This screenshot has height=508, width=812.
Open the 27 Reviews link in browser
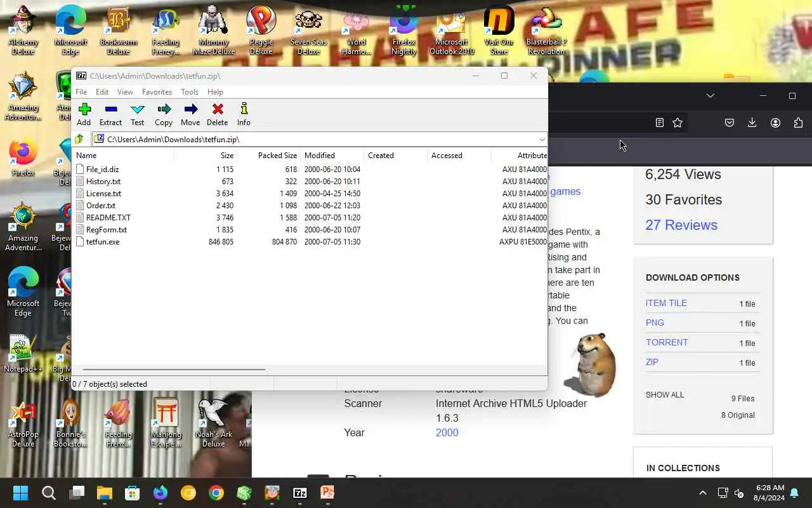[x=681, y=225]
